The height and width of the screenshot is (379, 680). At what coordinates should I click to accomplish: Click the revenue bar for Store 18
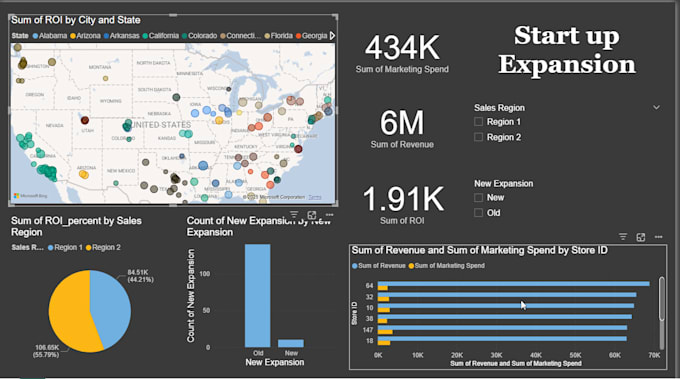[x=502, y=339]
